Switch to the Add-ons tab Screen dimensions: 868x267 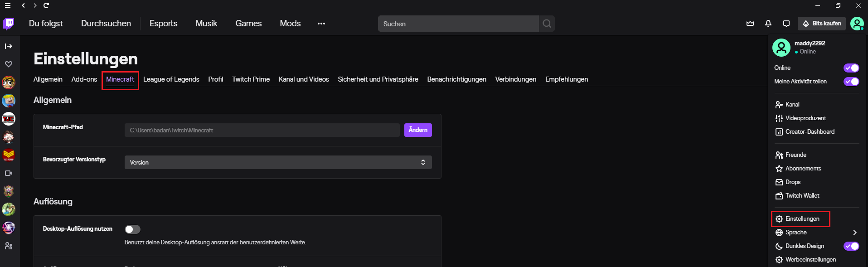tap(84, 79)
